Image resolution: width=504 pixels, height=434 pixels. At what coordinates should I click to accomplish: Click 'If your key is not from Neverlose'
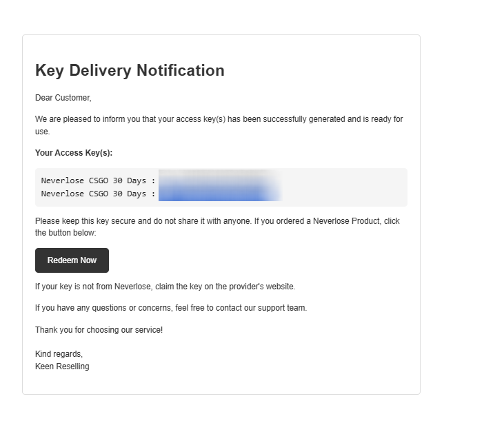93,287
